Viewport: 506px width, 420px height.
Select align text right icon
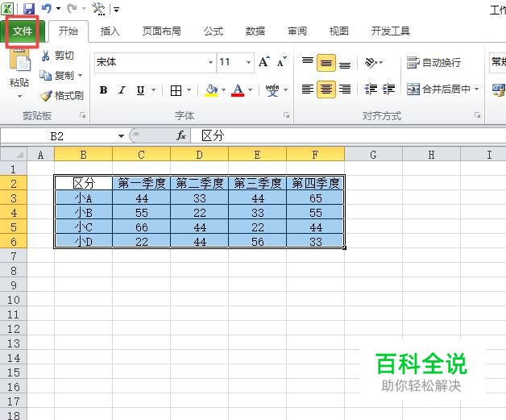345,89
